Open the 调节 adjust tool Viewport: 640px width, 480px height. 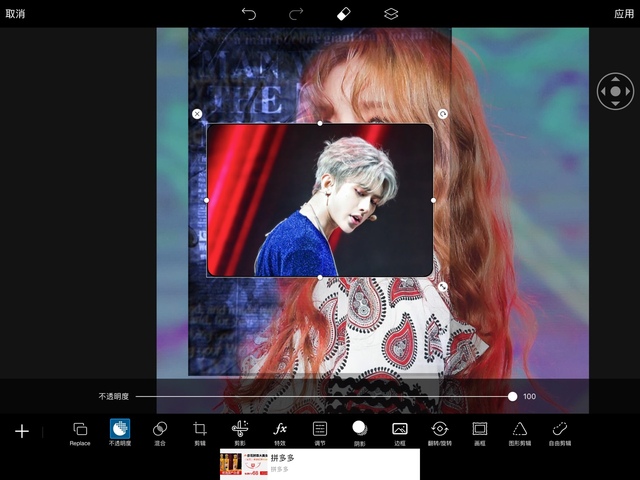[320, 429]
